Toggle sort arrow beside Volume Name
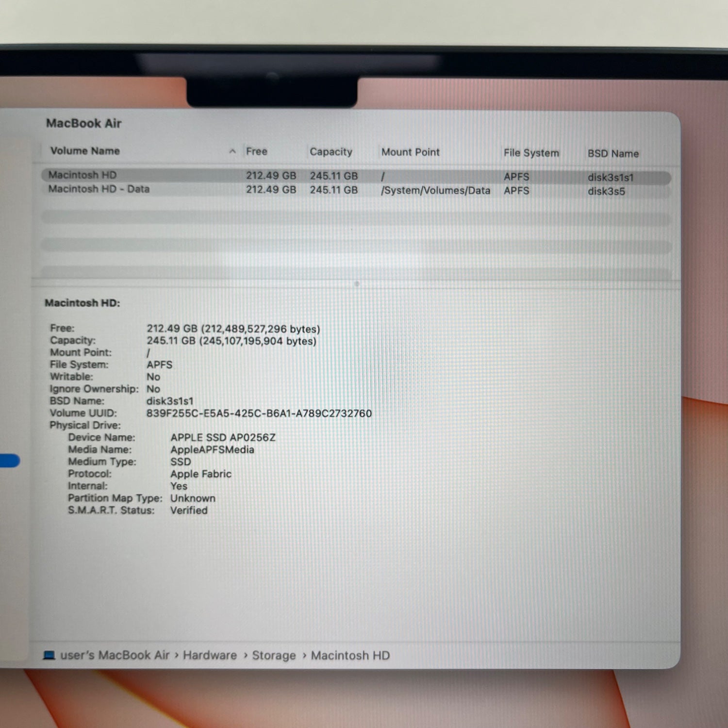This screenshot has width=728, height=728. tap(232, 151)
